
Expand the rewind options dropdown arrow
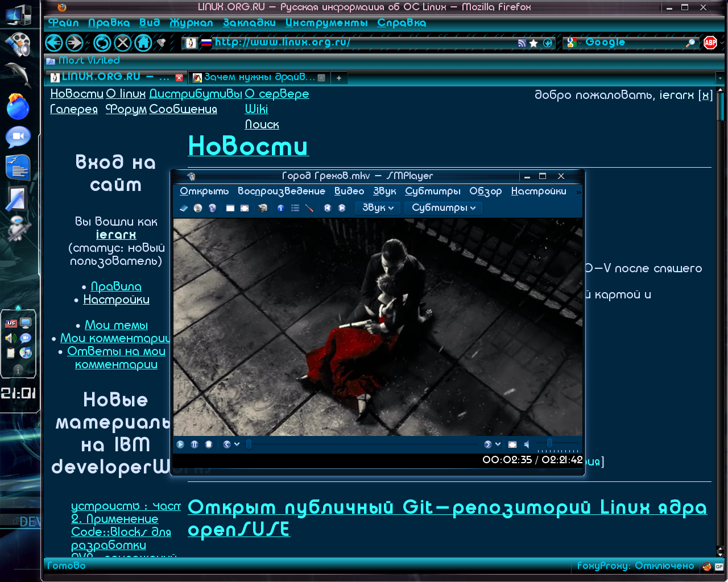point(237,444)
